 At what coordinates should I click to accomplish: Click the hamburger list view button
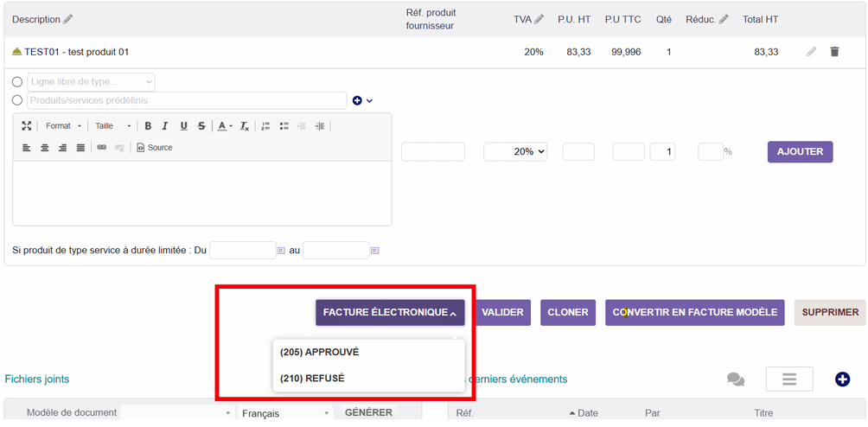789,379
